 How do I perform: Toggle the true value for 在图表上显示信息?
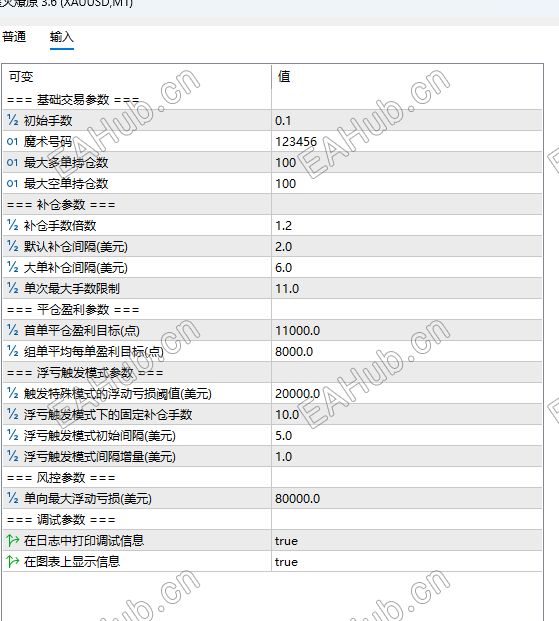[407, 562]
